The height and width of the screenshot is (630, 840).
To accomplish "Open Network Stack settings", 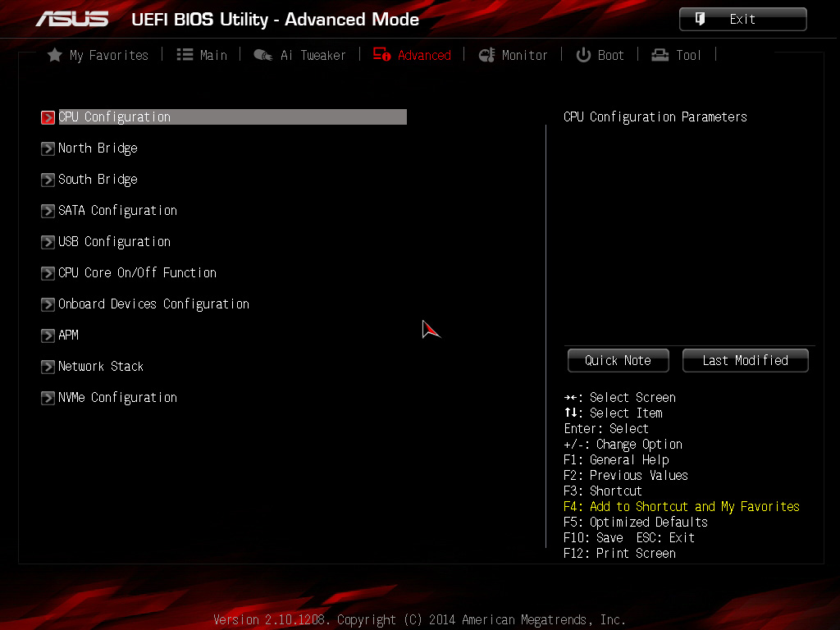I will 101,367.
